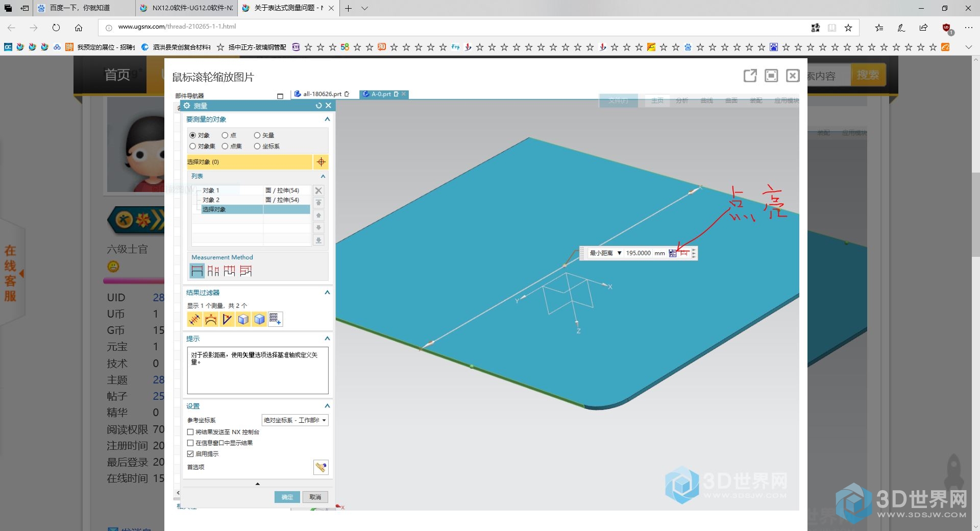Click the 取消 button
Screen dimensions: 980x531
315,497
